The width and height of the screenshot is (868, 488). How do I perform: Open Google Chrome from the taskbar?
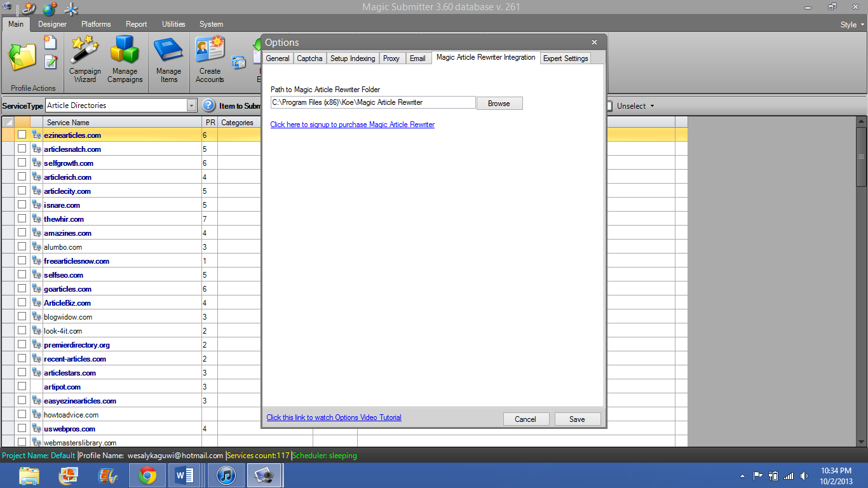click(147, 475)
